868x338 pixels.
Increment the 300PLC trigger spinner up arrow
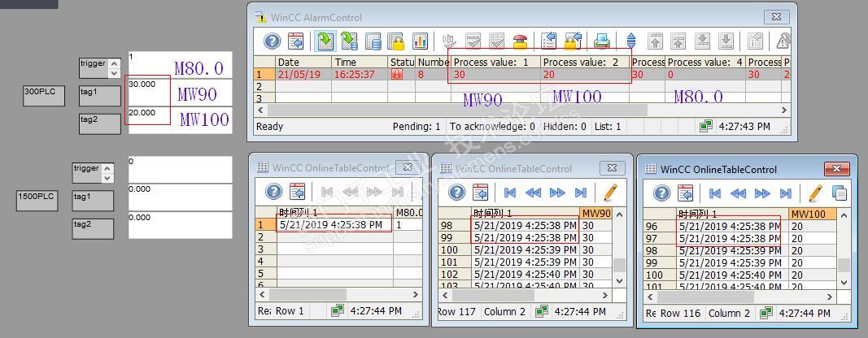[114, 63]
